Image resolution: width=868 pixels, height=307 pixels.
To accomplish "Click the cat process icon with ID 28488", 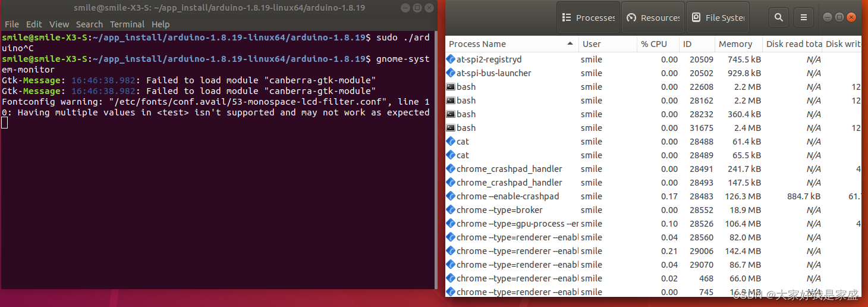I will coord(451,142).
